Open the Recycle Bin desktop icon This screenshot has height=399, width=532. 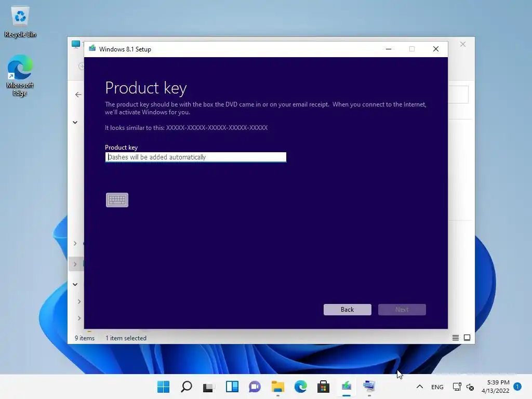tap(20, 22)
